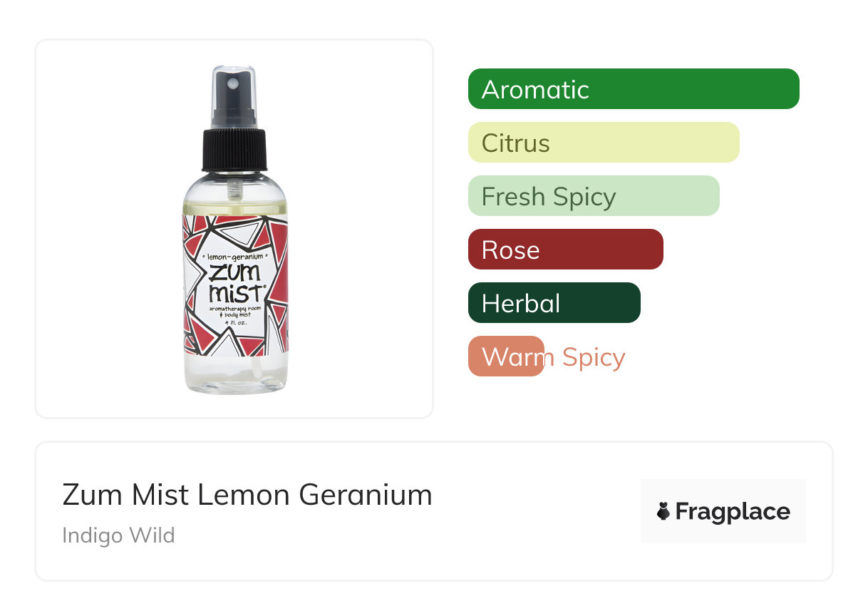Open the Indigo Wild brand link
The image size is (868, 616).
click(x=118, y=535)
